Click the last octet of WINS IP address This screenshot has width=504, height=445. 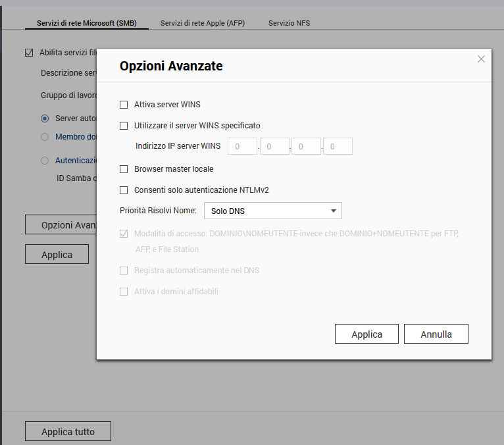pos(338,147)
